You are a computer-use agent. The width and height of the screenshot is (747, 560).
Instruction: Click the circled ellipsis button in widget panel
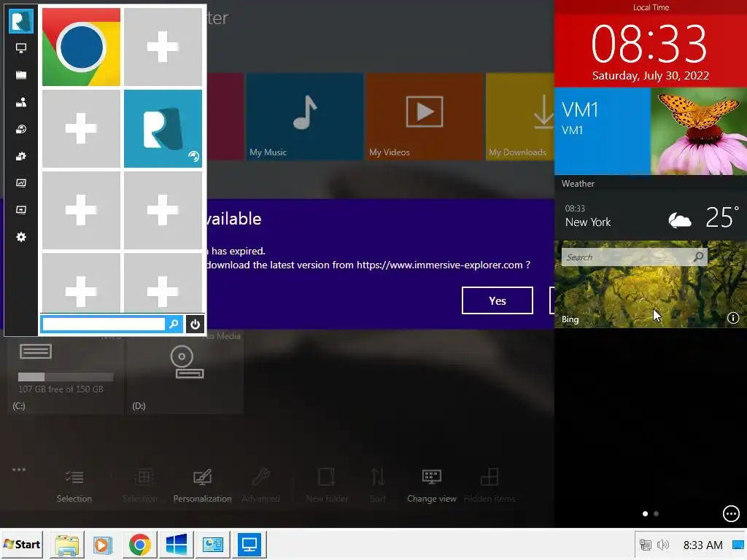click(731, 514)
